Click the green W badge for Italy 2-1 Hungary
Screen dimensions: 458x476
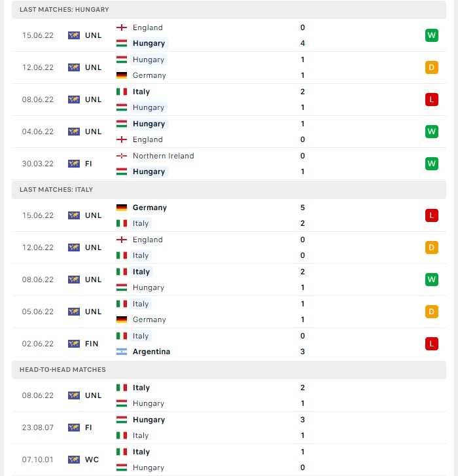click(x=432, y=280)
